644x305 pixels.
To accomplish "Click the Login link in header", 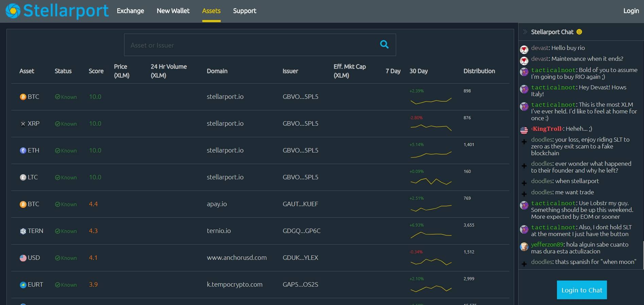I will [x=631, y=11].
